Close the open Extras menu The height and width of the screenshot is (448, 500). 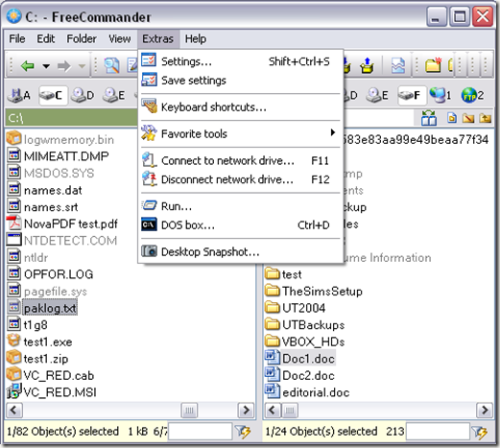pyautogui.click(x=158, y=39)
